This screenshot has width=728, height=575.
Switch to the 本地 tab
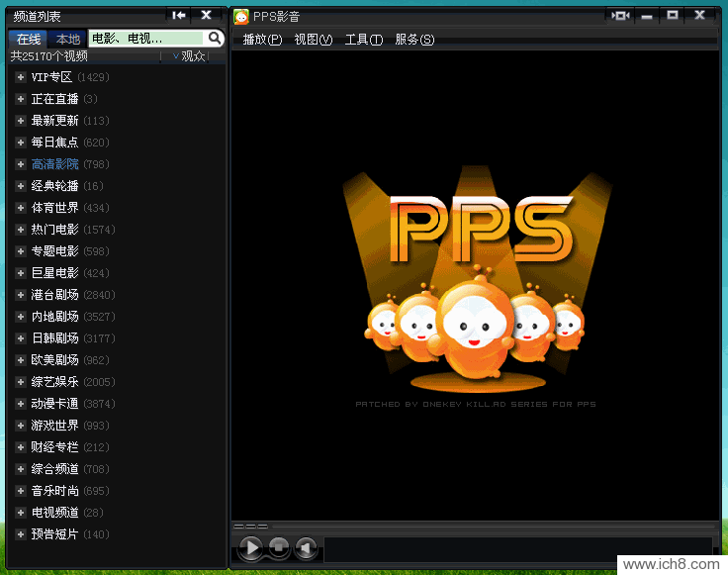tap(67, 40)
